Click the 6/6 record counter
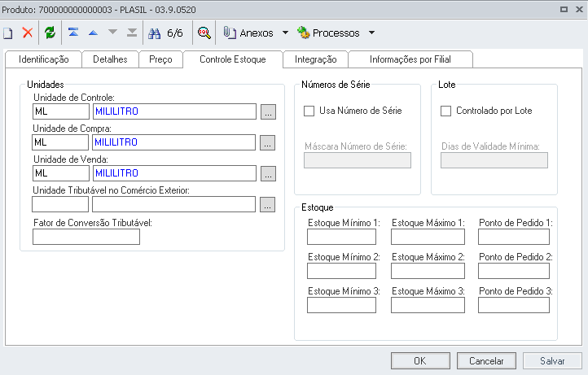The image size is (588, 375). [x=175, y=33]
